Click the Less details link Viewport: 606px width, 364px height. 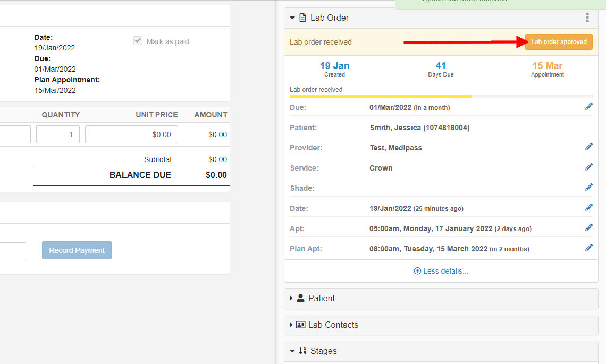(441, 271)
